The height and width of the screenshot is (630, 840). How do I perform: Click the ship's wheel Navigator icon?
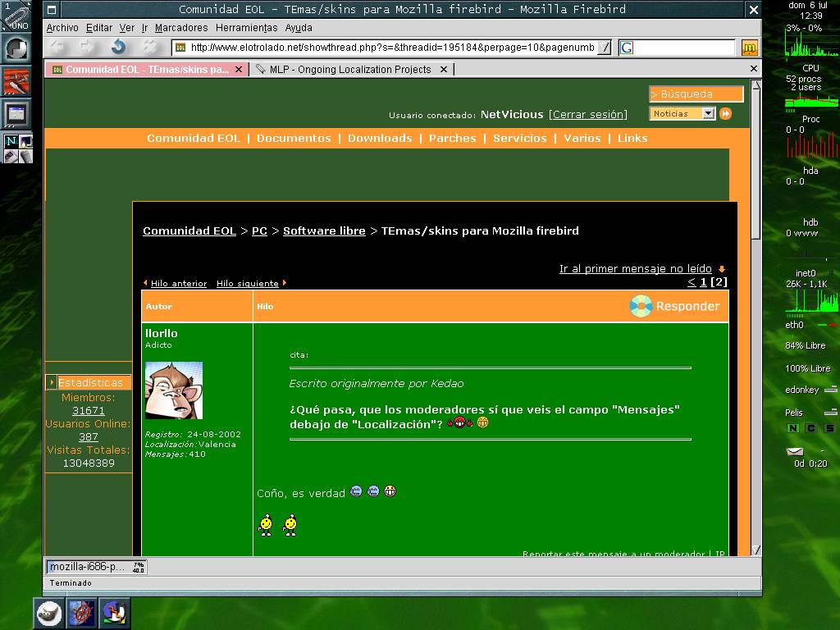pos(81,614)
